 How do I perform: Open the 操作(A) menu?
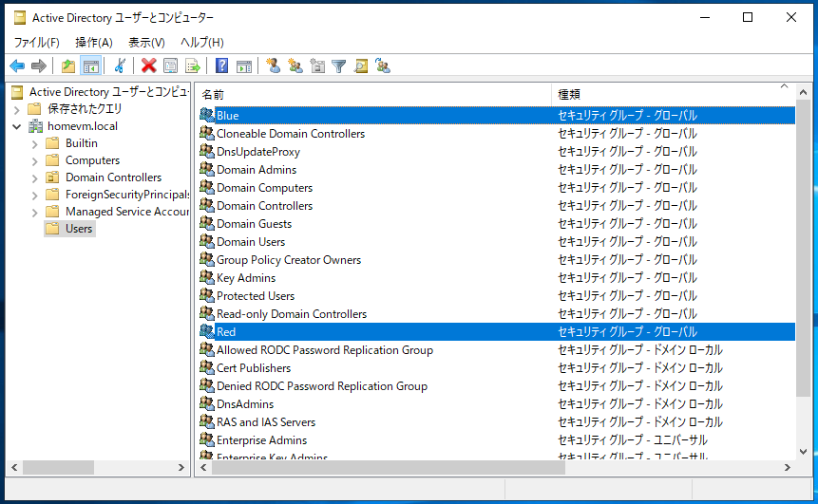point(94,42)
